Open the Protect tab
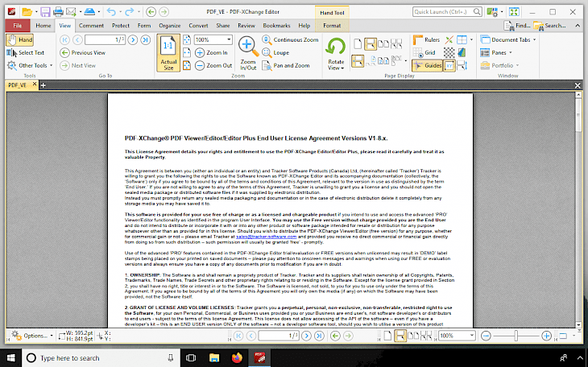 (x=121, y=26)
